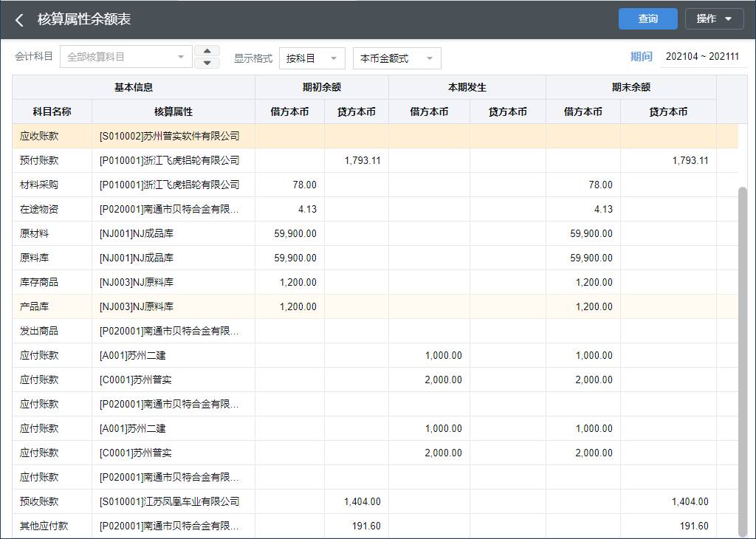The width and height of the screenshot is (756, 539).
Task: Click 期末 credit 1,793.11 in 预付账款 row
Action: (x=668, y=160)
